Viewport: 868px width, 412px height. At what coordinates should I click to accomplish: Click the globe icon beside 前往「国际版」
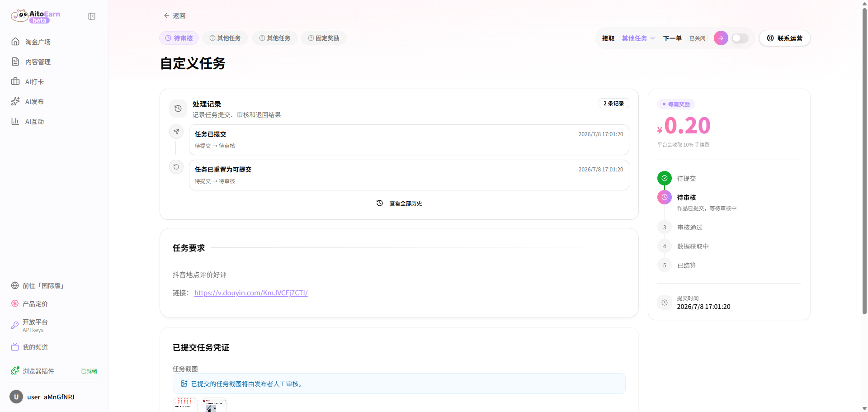click(15, 285)
